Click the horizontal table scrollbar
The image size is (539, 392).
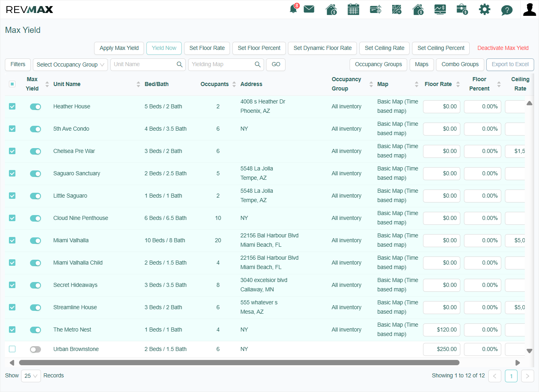pos(239,363)
